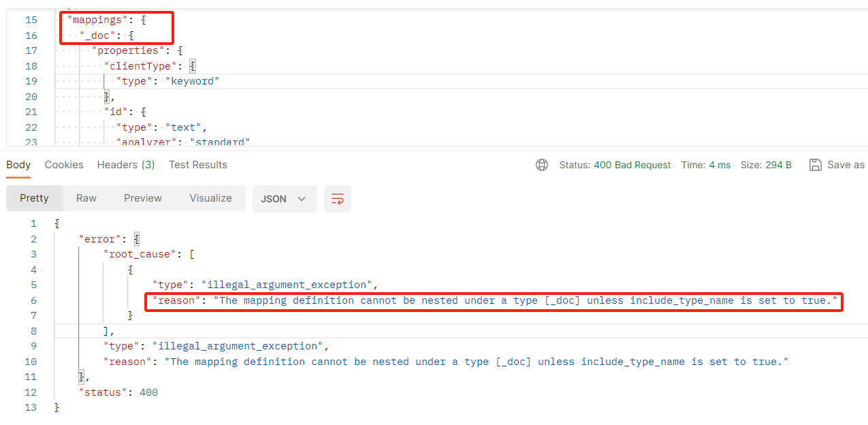The height and width of the screenshot is (425, 868).
Task: Click the Save as Example icon
Action: pyautogui.click(x=816, y=165)
